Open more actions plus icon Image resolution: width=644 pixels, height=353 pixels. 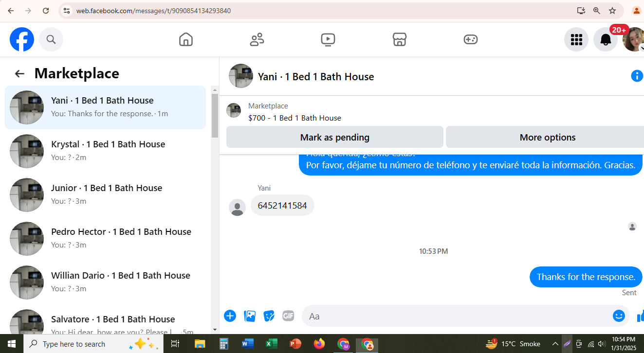point(230,316)
